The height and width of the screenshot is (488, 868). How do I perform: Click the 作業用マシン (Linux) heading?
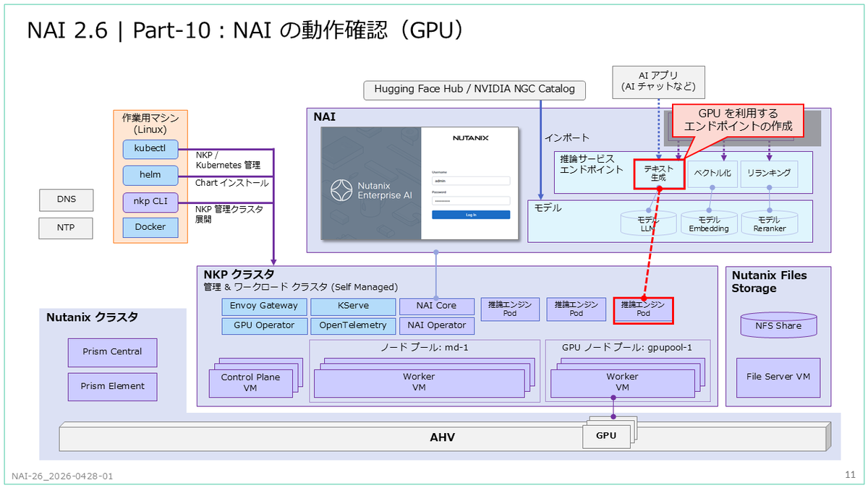pos(150,124)
